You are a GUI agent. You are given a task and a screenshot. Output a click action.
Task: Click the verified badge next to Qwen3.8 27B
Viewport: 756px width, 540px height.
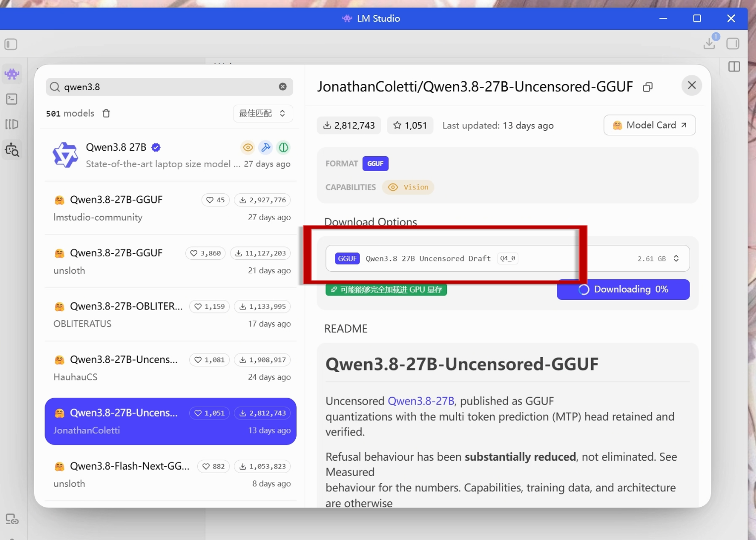156,147
